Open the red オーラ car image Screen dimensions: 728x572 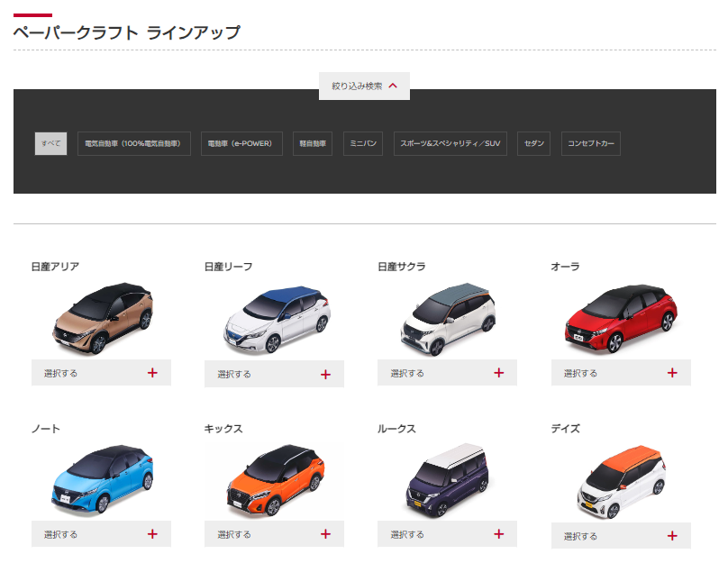621,319
